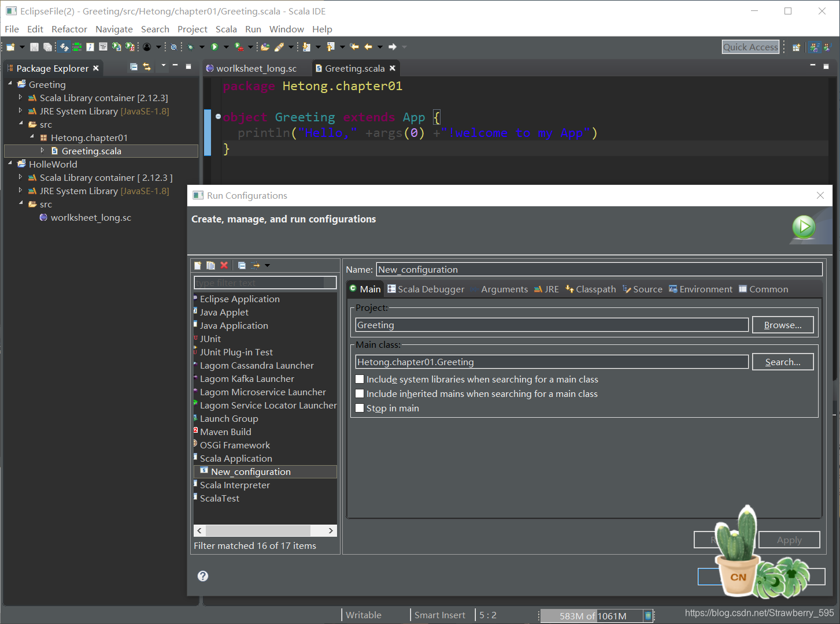This screenshot has width=840, height=624.
Task: Click the red Delete configuration icon
Action: (x=224, y=265)
